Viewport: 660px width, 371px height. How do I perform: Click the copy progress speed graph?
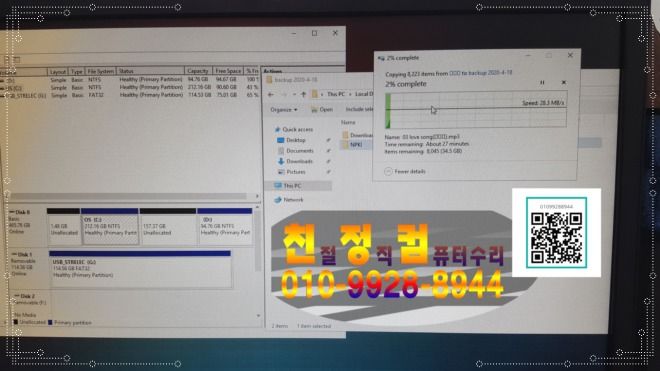click(476, 110)
